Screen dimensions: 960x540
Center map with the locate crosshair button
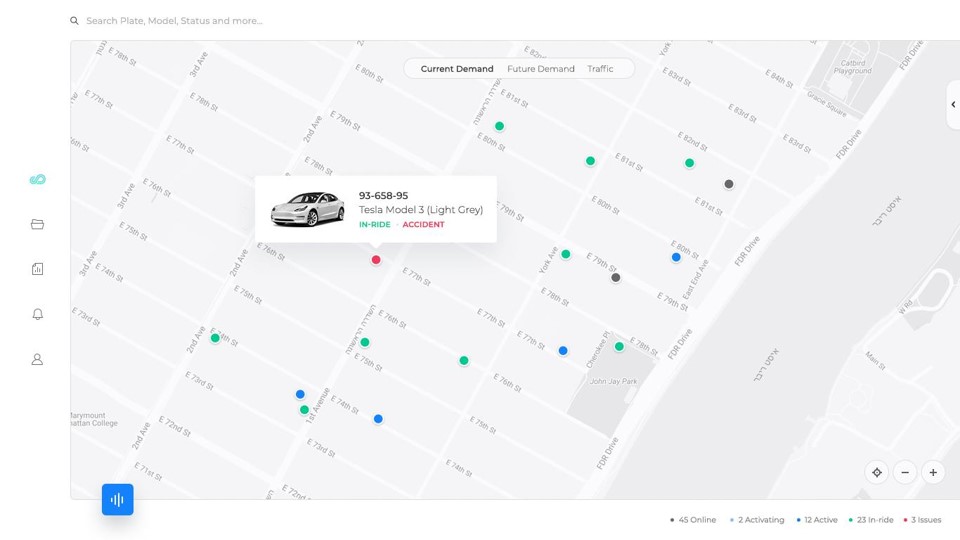tap(877, 473)
